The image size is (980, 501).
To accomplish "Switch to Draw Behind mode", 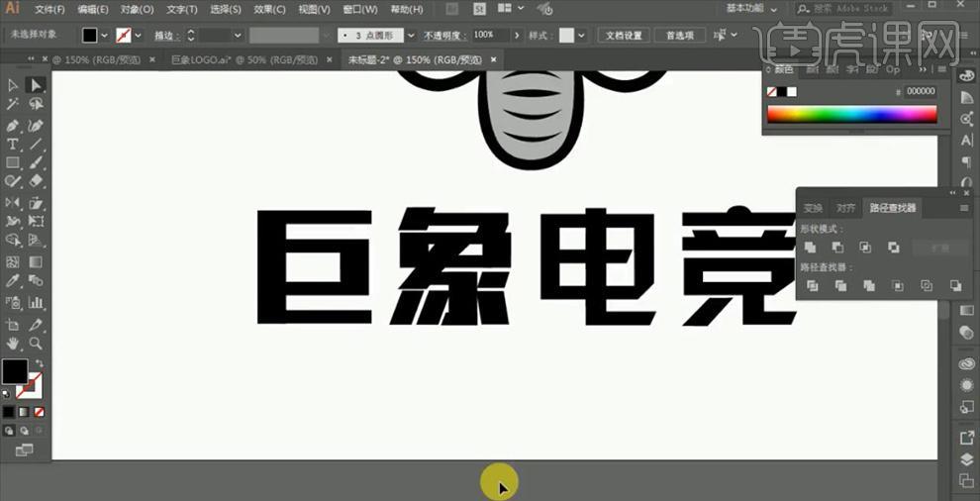I will pos(24,431).
